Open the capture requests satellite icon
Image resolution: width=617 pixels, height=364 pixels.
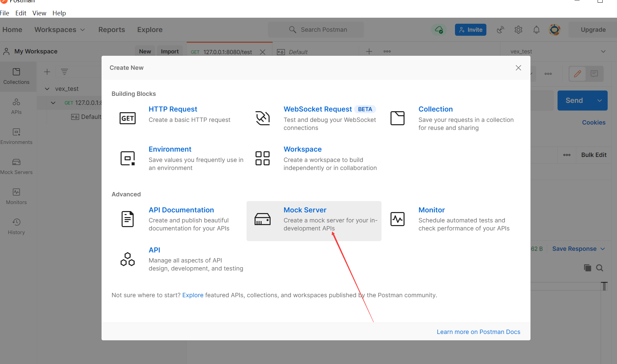point(500,30)
